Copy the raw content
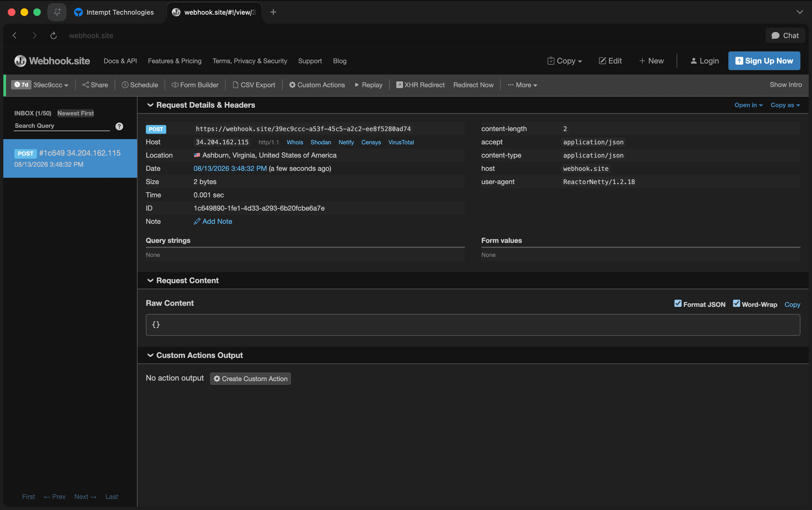Viewport: 812px width, 510px height. (x=792, y=304)
